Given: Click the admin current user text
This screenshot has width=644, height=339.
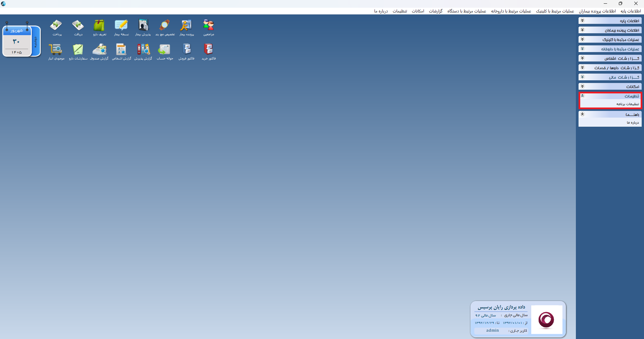Looking at the screenshot, I should click(x=492, y=330).
